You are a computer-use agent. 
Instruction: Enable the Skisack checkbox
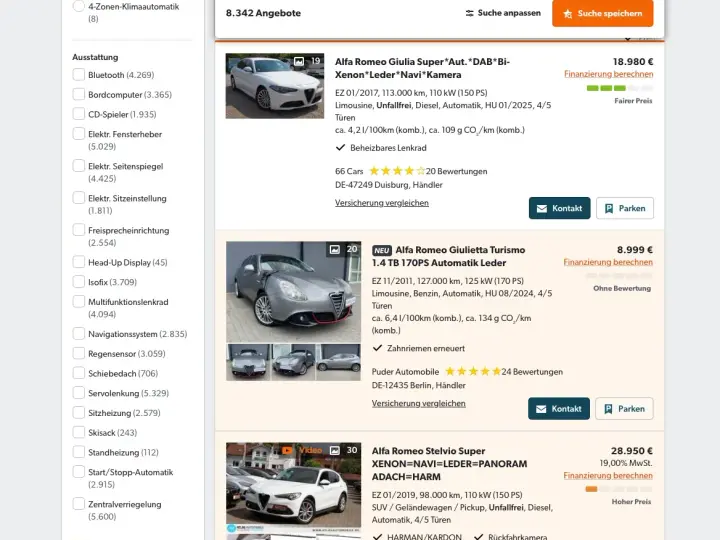(x=79, y=433)
